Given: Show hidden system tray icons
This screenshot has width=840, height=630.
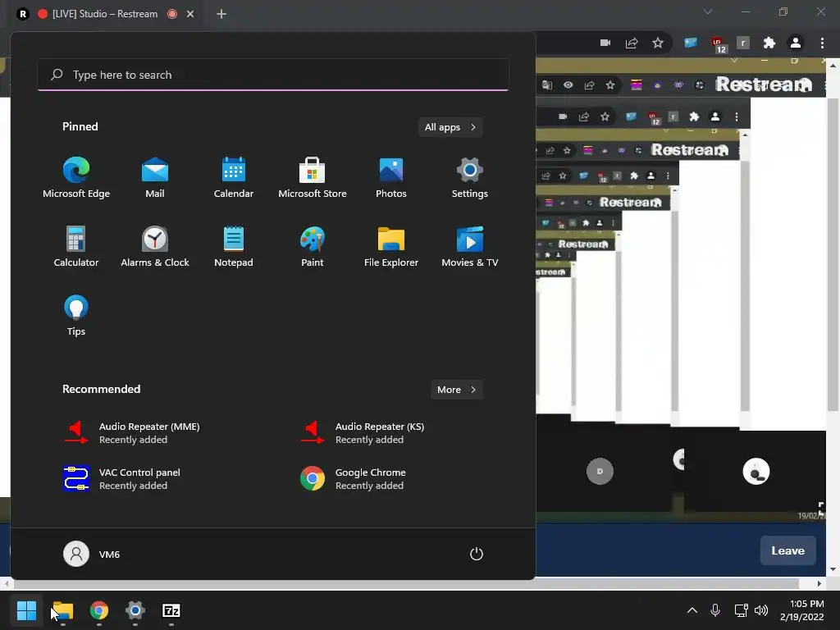Looking at the screenshot, I should click(x=692, y=610).
